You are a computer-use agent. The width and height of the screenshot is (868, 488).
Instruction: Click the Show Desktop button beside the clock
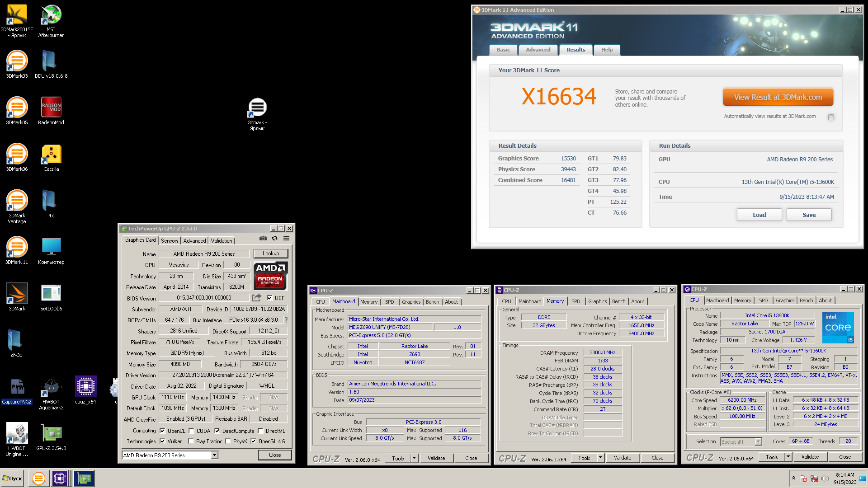pyautogui.click(x=863, y=479)
